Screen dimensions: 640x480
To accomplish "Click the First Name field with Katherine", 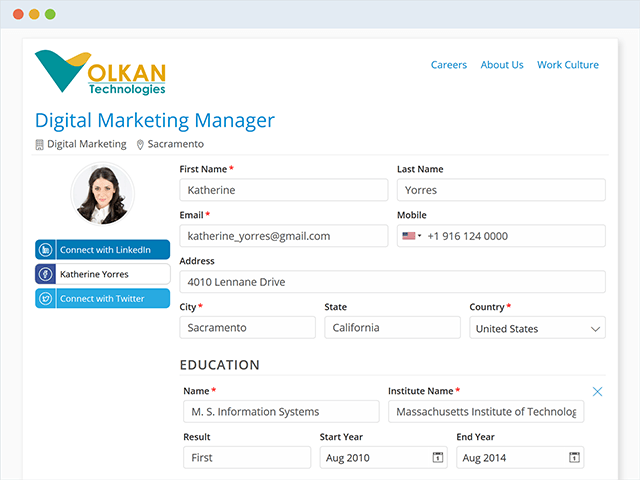I will click(x=284, y=190).
